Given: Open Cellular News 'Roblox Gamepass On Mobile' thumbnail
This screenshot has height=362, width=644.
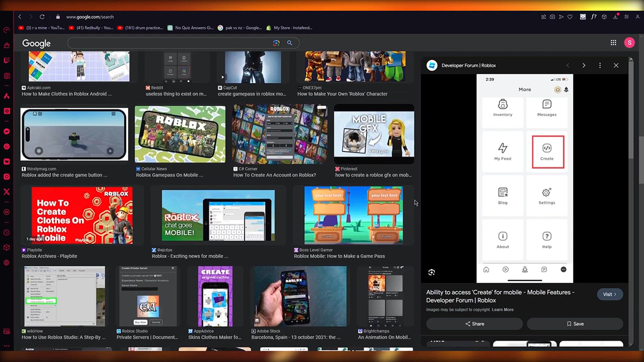Looking at the screenshot, I should (x=180, y=134).
